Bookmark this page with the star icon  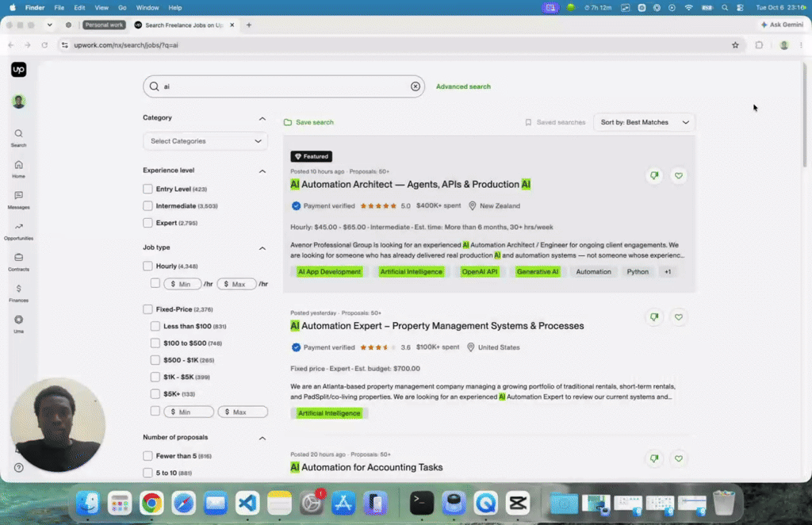pyautogui.click(x=735, y=45)
